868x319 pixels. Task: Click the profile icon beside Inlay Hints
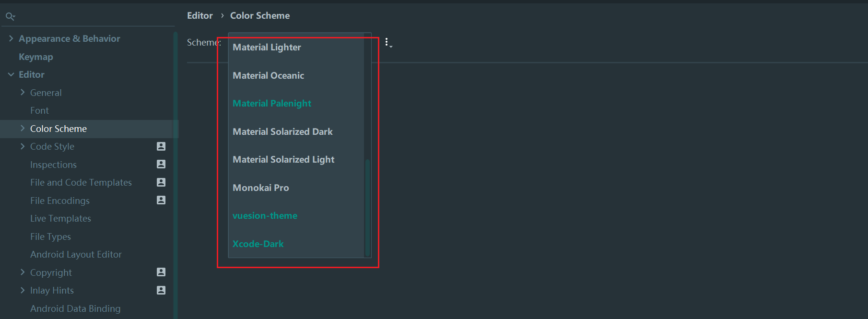(161, 290)
